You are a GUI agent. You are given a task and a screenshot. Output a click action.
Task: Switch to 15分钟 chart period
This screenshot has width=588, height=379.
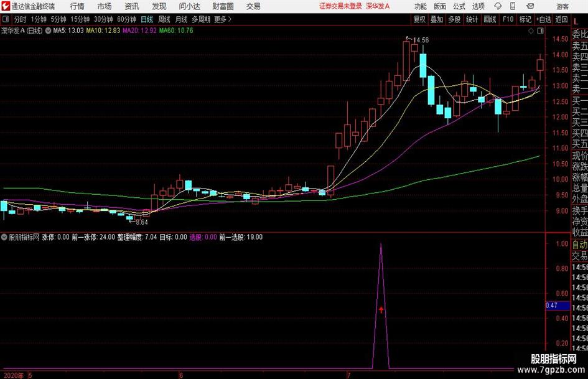80,19
